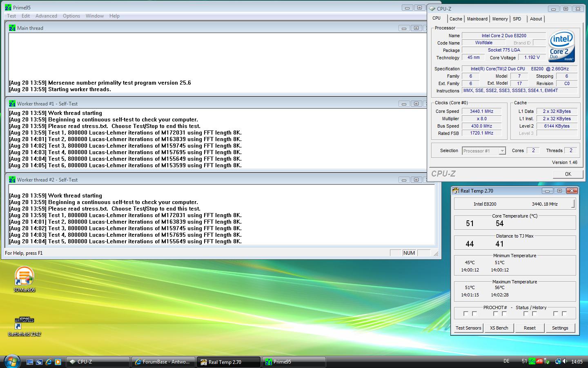Open the ATI tray icon

[x=539, y=361]
